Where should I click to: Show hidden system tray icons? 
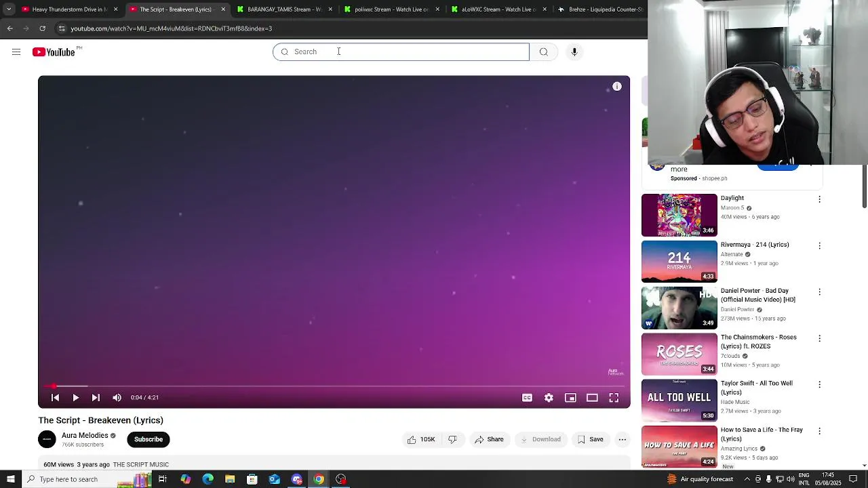click(x=747, y=479)
